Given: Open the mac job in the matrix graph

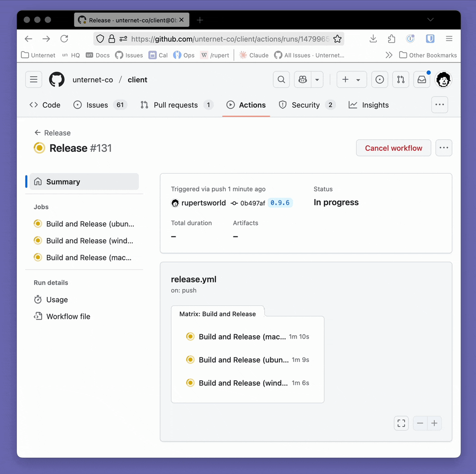Looking at the screenshot, I should click(248, 337).
